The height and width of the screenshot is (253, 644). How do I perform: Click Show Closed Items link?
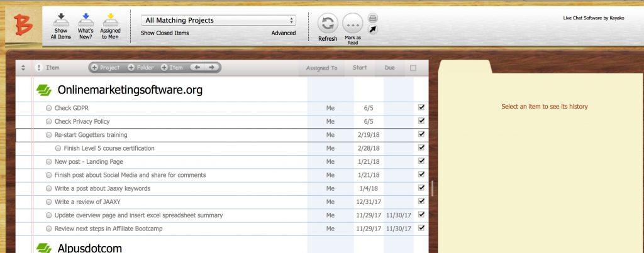tap(165, 33)
